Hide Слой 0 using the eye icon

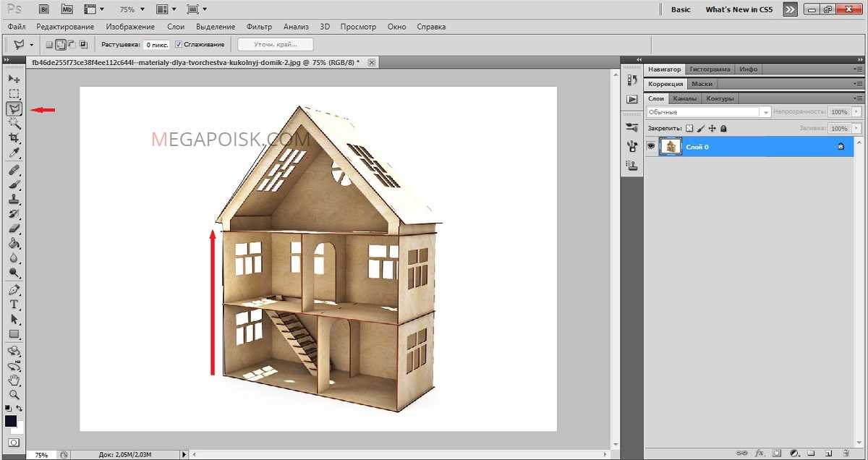pos(651,147)
